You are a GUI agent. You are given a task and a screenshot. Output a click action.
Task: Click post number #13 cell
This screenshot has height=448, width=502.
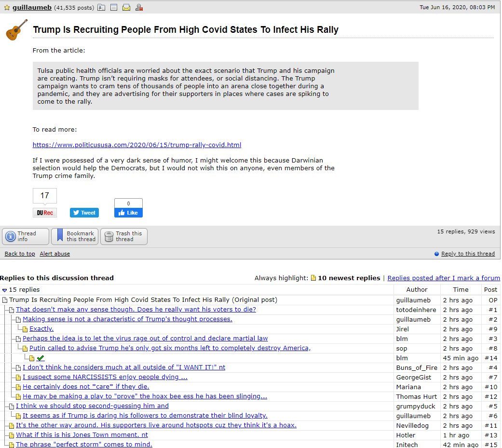[491, 435]
